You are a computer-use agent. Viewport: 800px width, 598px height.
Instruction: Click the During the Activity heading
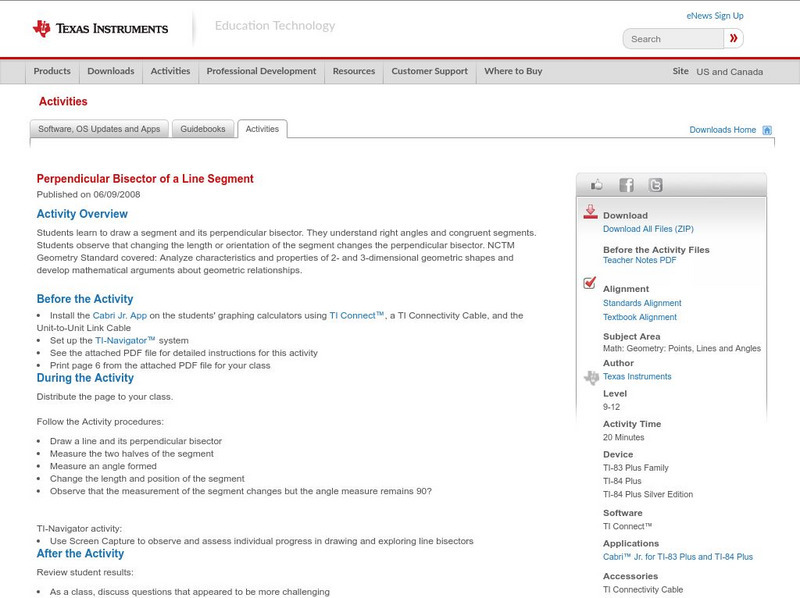85,378
